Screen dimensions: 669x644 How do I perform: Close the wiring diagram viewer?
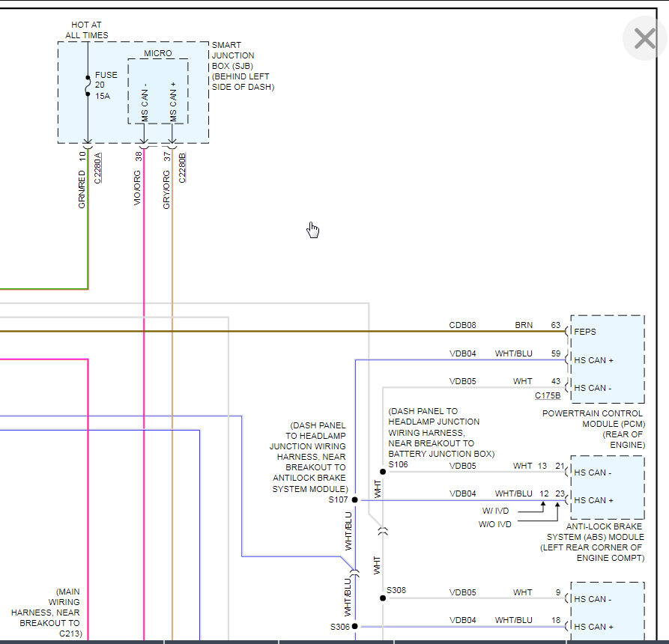[x=644, y=38]
